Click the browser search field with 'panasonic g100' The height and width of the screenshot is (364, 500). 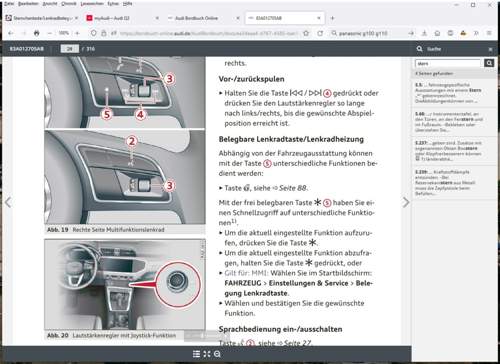point(367,33)
